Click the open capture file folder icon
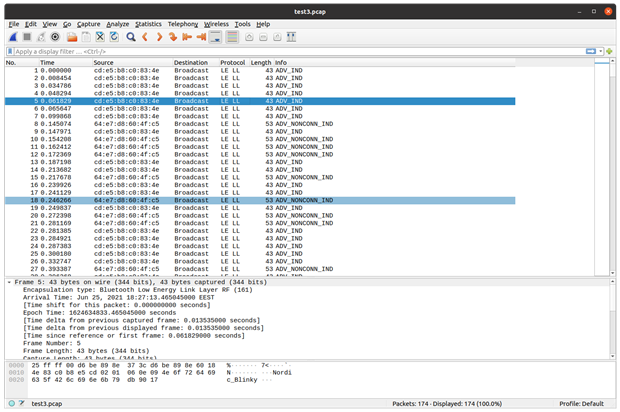This screenshot has width=620, height=412. 72,37
